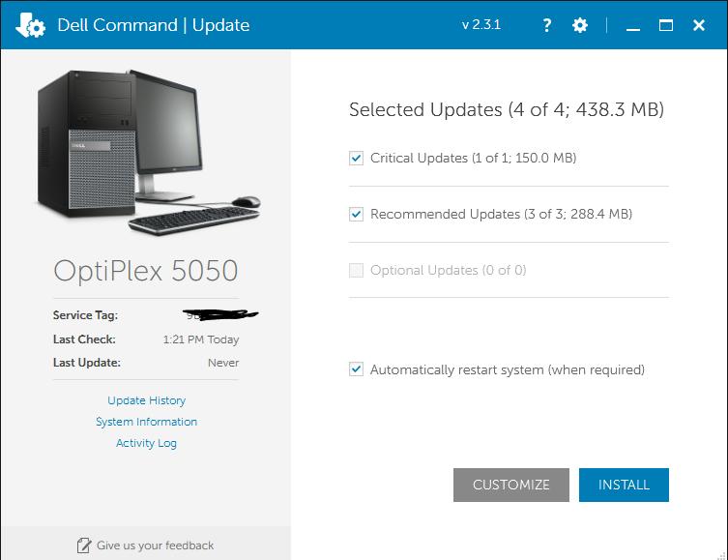Click the OptiPlex 5050 model name
The image size is (728, 560).
click(x=146, y=271)
